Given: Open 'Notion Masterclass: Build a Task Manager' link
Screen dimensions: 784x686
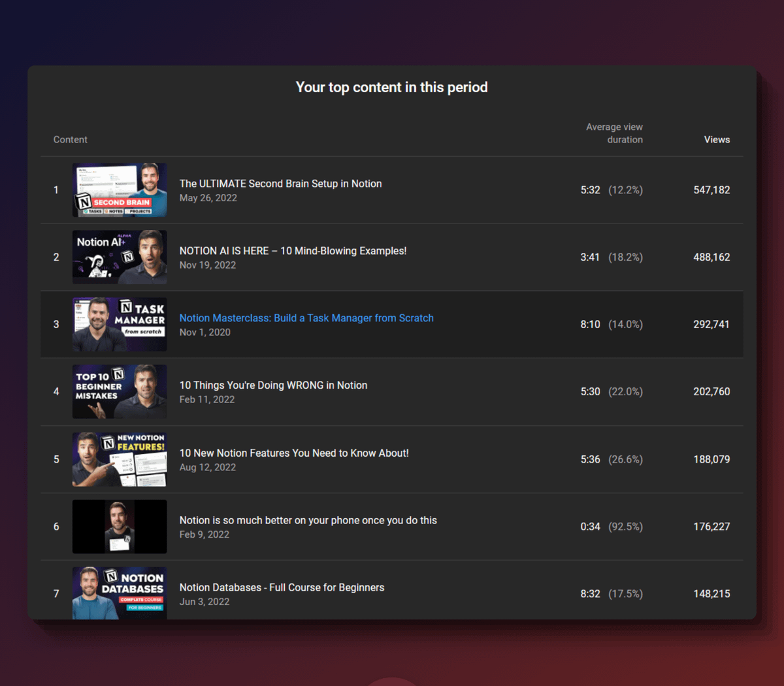Looking at the screenshot, I should click(x=306, y=318).
